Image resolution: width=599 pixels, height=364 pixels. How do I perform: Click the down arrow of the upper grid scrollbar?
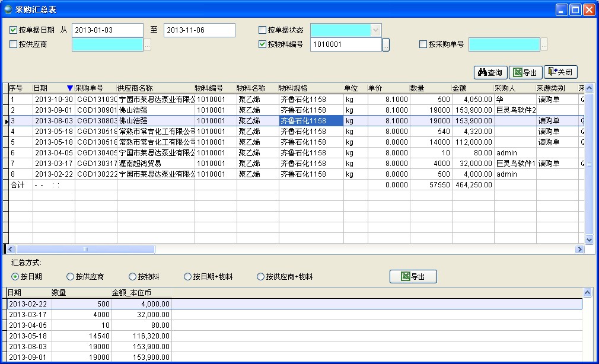(589, 240)
